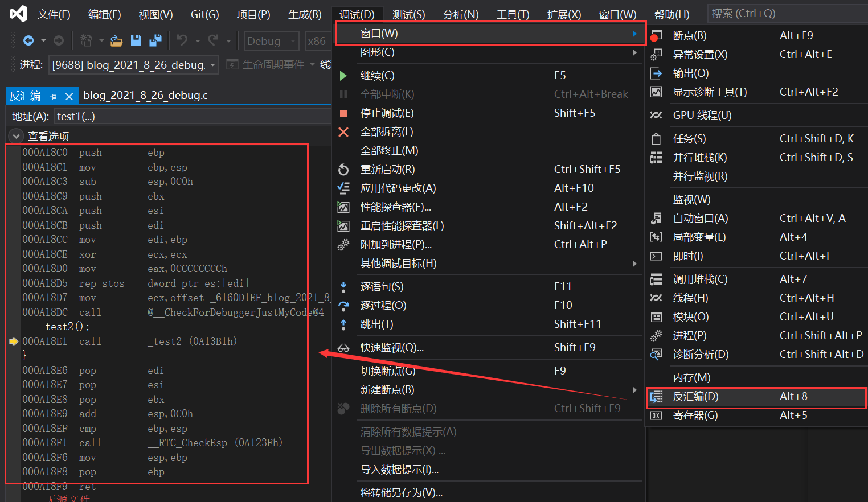The width and height of the screenshot is (868, 502).
Task: Open 扩展(X) menu
Action: click(564, 14)
